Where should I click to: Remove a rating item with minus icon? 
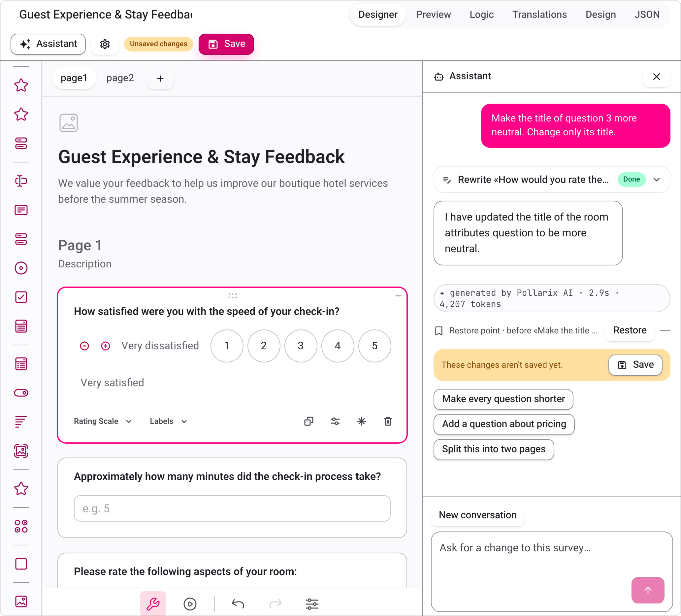(84, 346)
